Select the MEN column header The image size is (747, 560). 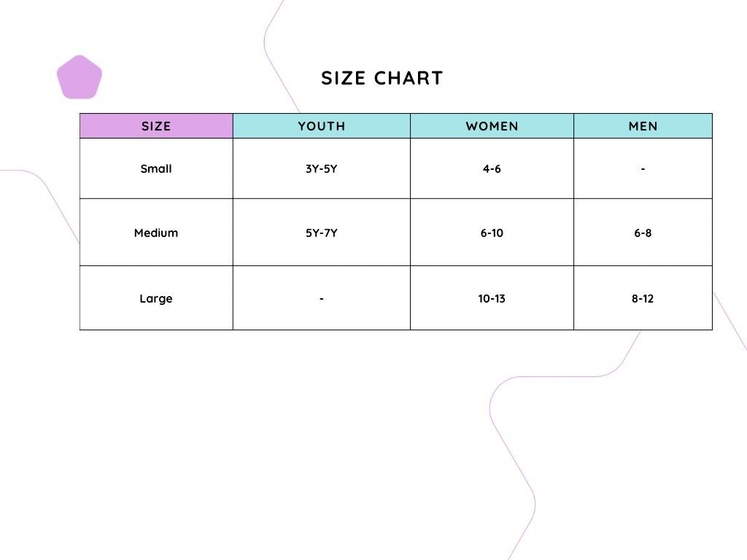(x=643, y=126)
